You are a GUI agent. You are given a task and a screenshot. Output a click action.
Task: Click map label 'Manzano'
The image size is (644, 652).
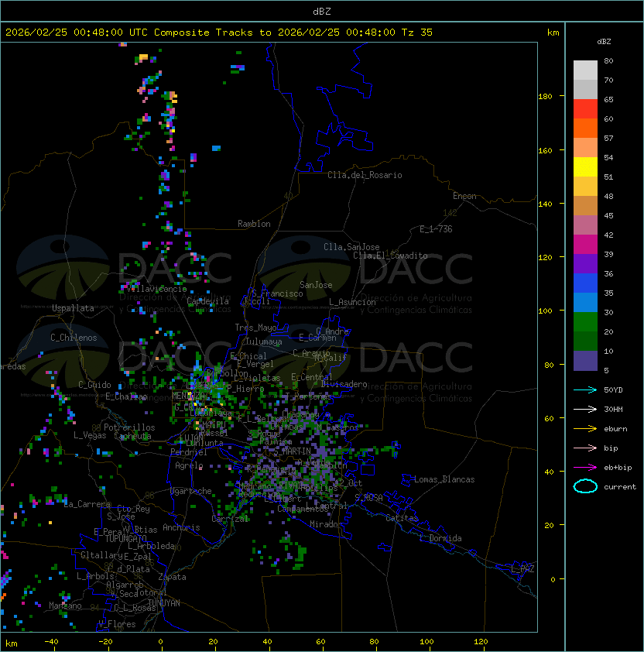[x=65, y=606]
